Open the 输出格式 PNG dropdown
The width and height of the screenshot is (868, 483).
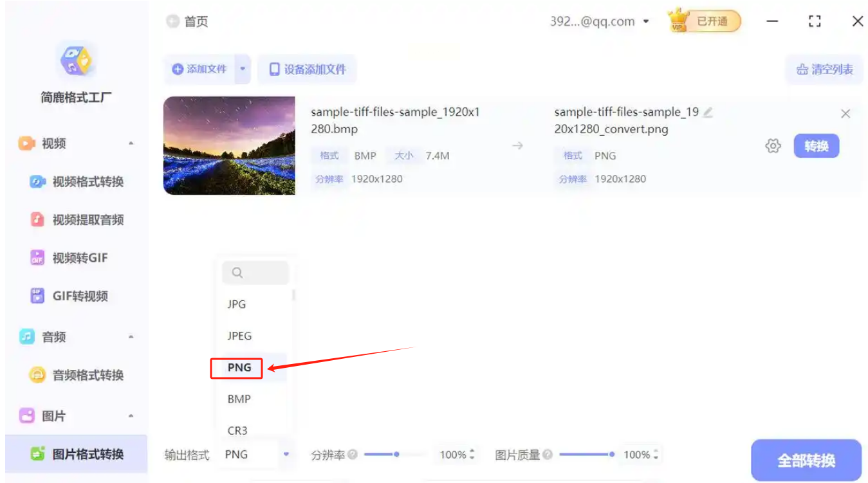coord(254,455)
